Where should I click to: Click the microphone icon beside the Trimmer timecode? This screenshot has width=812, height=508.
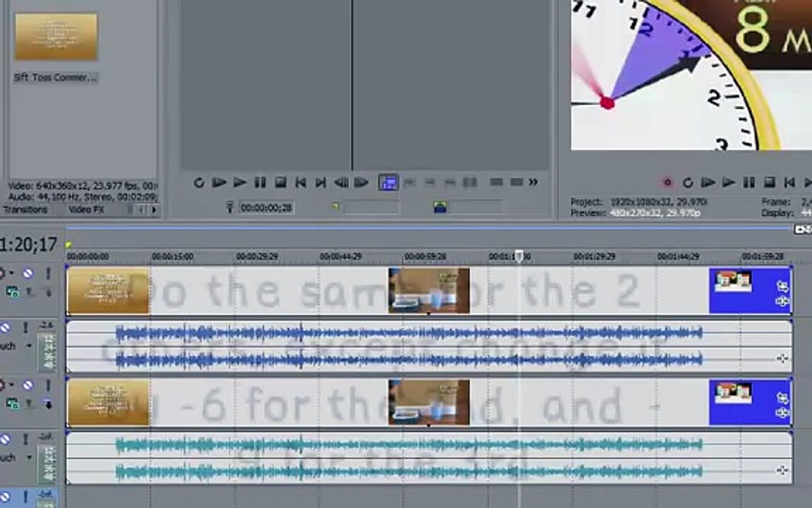click(x=230, y=208)
